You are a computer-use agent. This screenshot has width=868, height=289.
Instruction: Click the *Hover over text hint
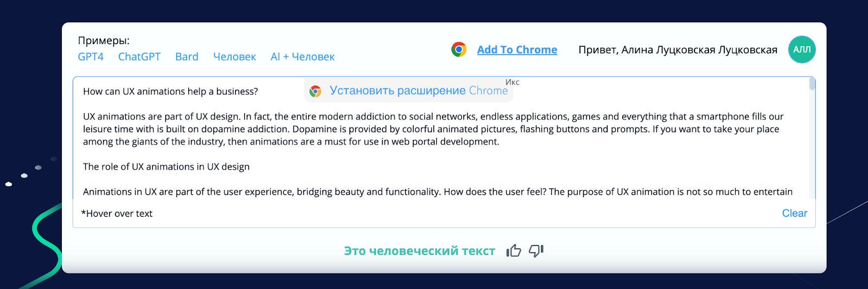pyautogui.click(x=117, y=213)
